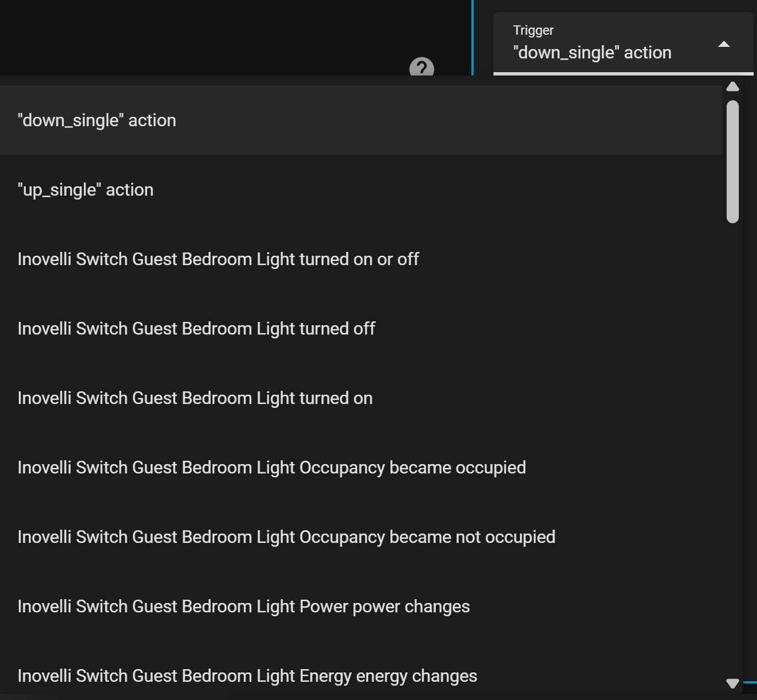The width and height of the screenshot is (757, 700).
Task: Click the underline bar beneath the Trigger field
Action: (x=623, y=73)
